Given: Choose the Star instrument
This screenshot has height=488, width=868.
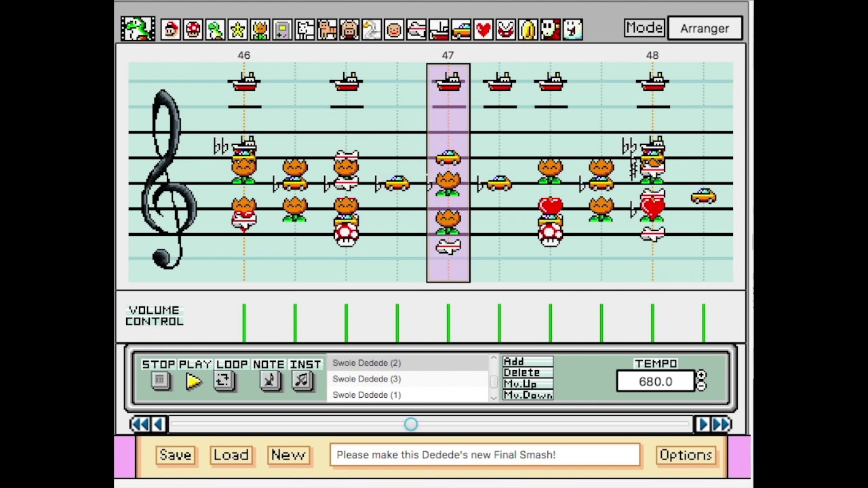Looking at the screenshot, I should (x=238, y=30).
